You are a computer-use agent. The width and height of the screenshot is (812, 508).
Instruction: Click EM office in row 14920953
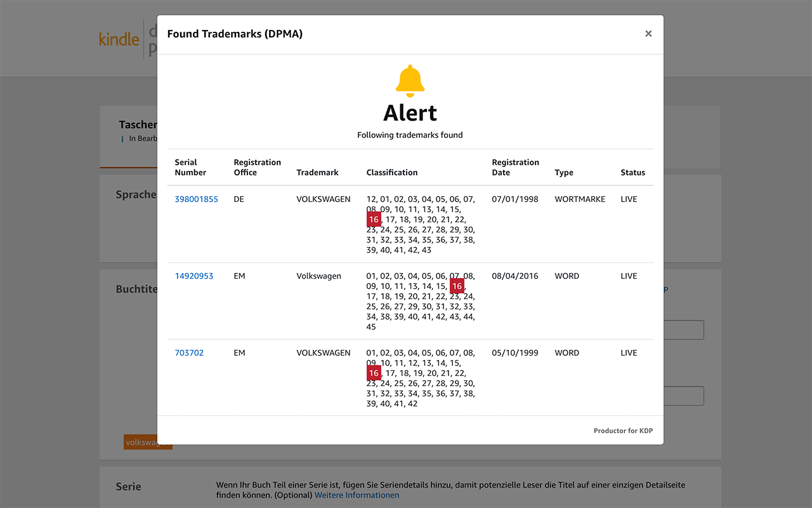239,276
